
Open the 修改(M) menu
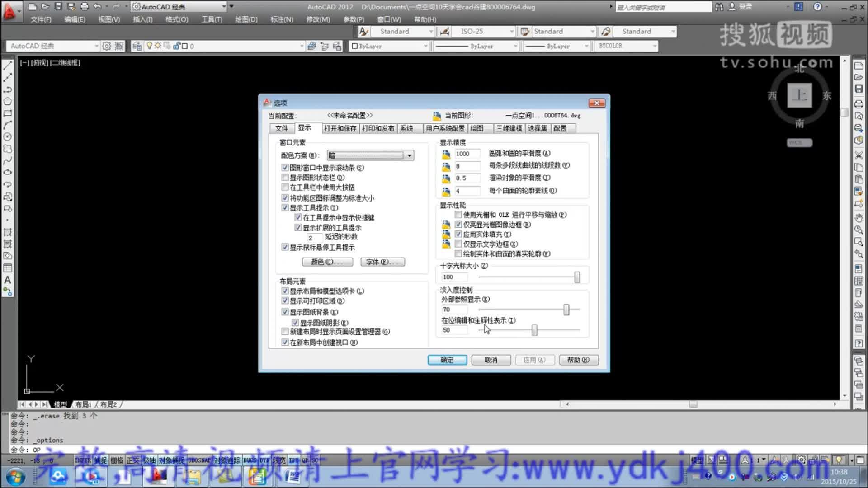click(318, 19)
